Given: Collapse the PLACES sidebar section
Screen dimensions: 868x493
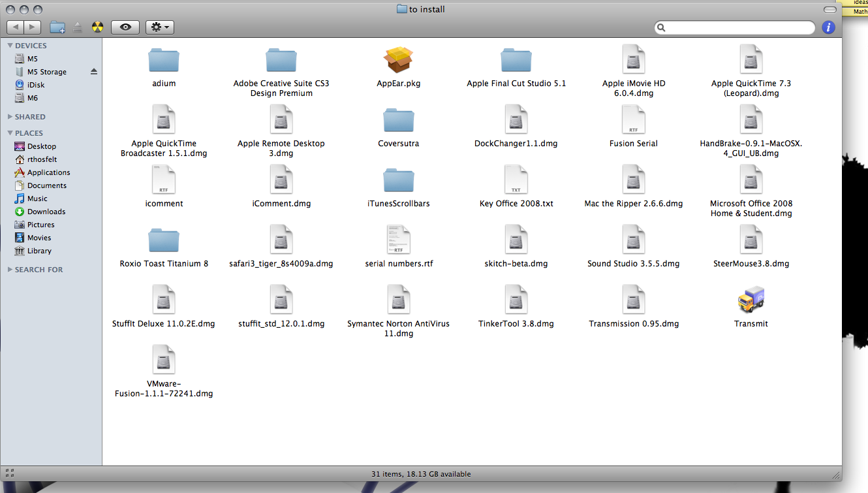Looking at the screenshot, I should tap(10, 133).
